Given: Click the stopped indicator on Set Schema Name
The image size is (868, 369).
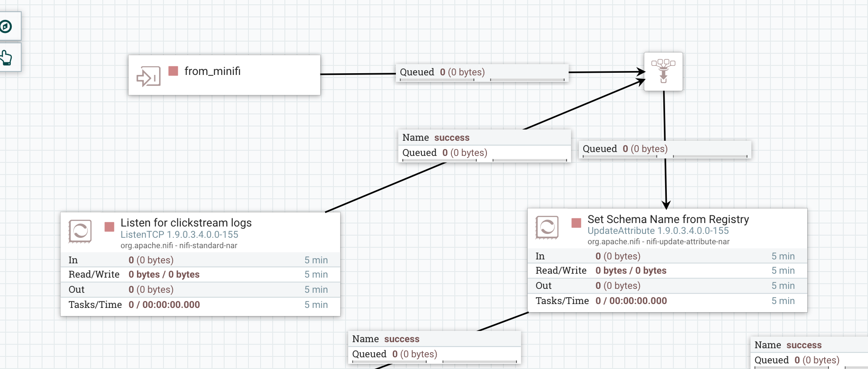Looking at the screenshot, I should pyautogui.click(x=576, y=223).
